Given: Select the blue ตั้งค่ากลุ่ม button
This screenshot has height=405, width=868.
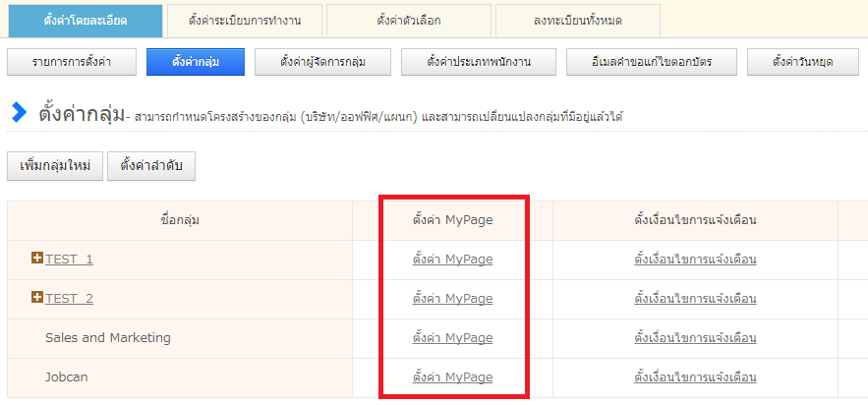Looking at the screenshot, I should pyautogui.click(x=195, y=62).
